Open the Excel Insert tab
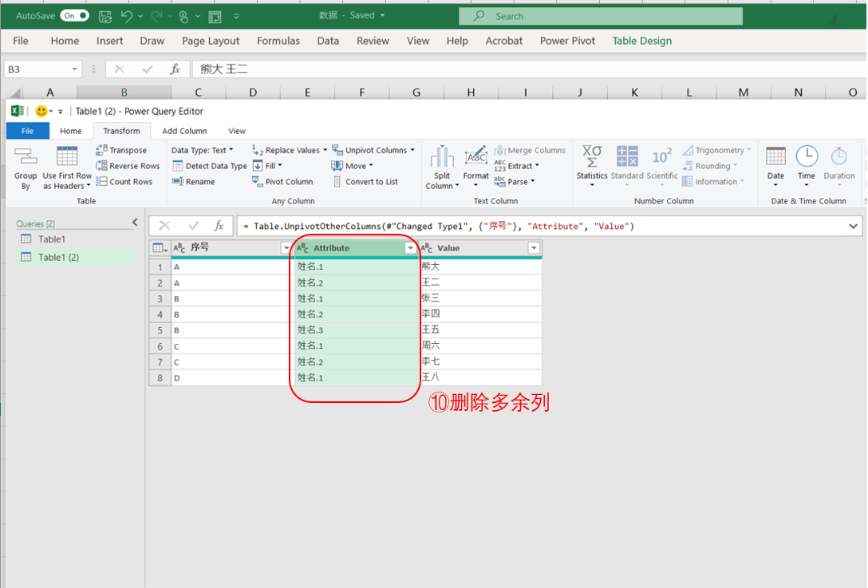 pos(109,41)
